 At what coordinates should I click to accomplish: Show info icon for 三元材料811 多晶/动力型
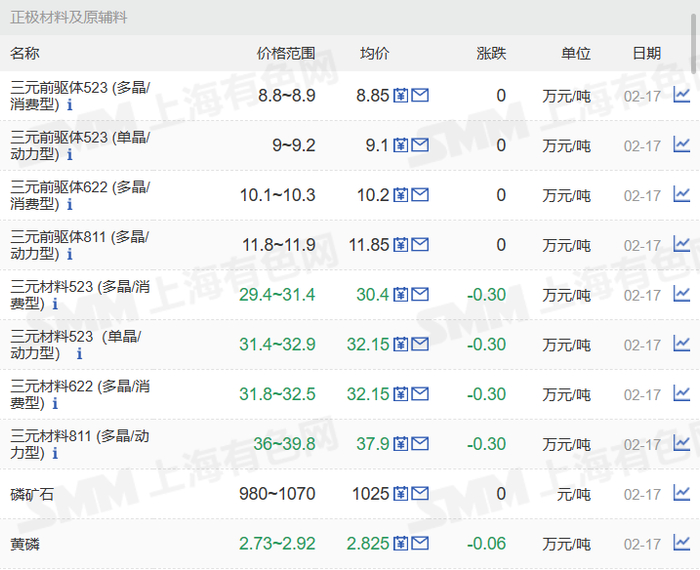point(55,454)
